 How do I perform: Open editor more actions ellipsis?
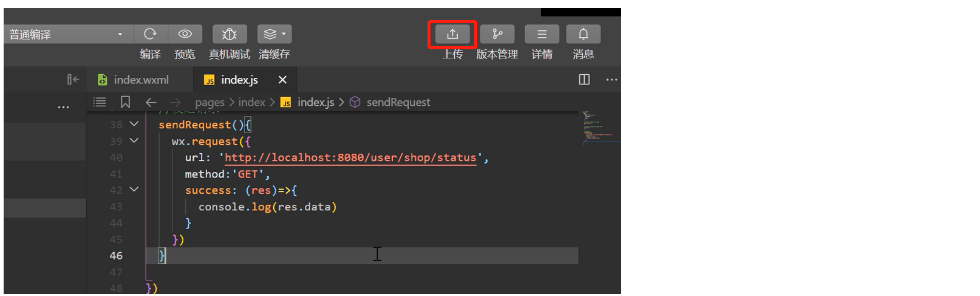click(x=611, y=80)
